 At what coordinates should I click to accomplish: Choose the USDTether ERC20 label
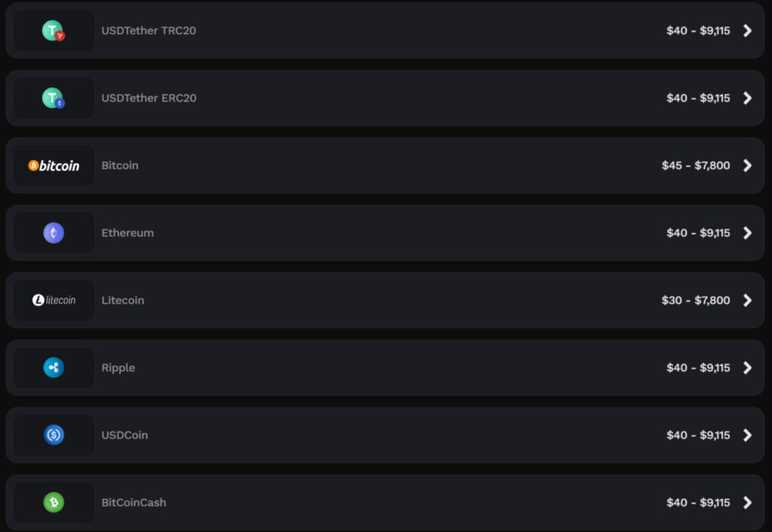click(x=149, y=98)
